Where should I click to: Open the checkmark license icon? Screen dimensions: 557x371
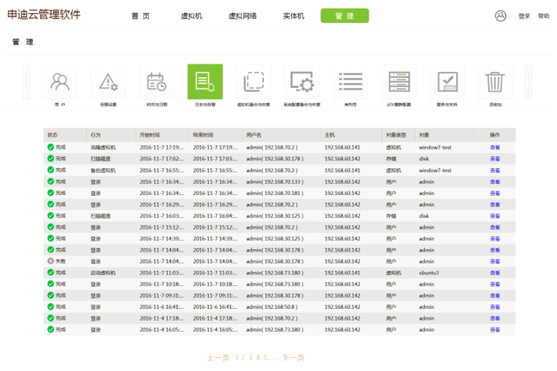447,82
